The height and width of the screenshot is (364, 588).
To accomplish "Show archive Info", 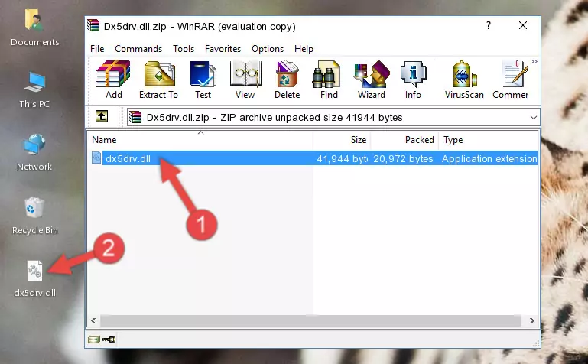I will click(x=413, y=80).
